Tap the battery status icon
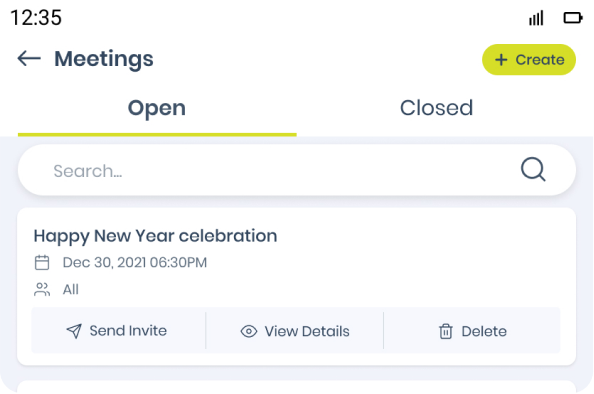The width and height of the screenshot is (594, 394). click(573, 18)
